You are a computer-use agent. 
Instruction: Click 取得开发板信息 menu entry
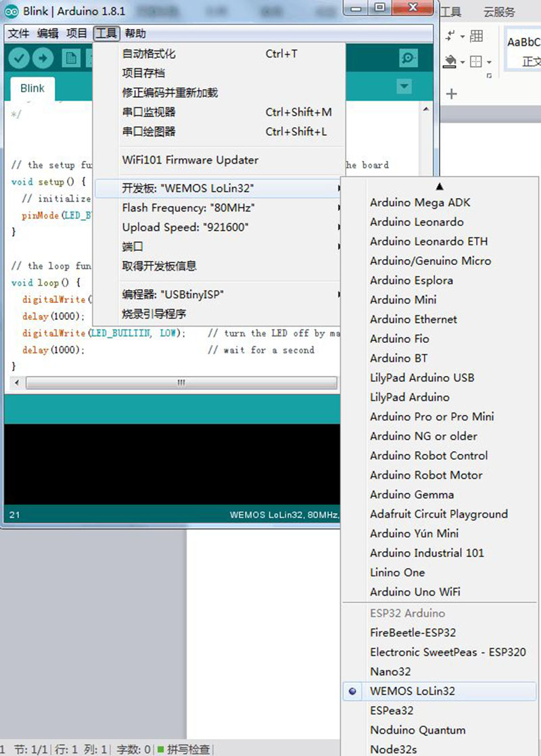160,266
